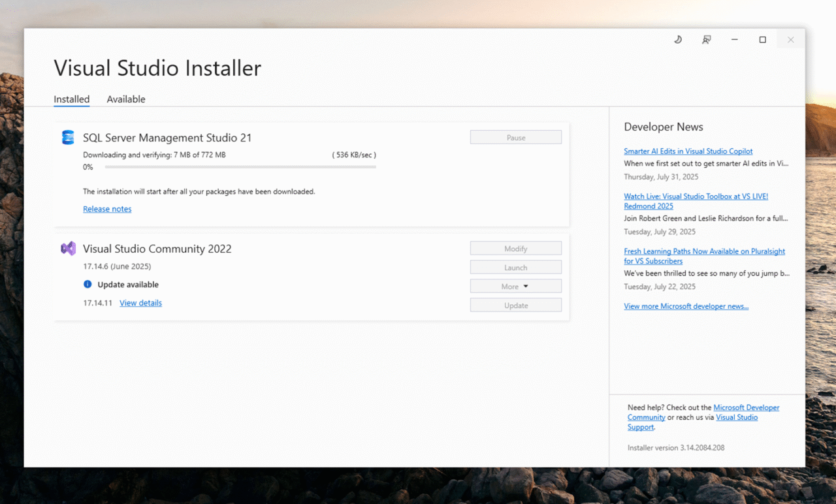Image resolution: width=836 pixels, height=504 pixels.
Task: Pause the SQL Server Management Studio download
Action: 516,138
